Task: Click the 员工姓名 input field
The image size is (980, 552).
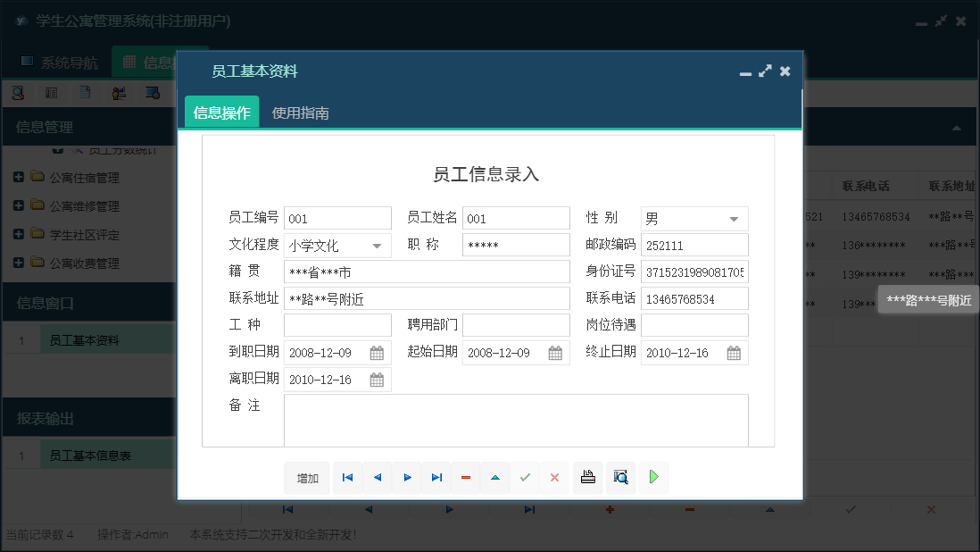Action: click(x=516, y=218)
